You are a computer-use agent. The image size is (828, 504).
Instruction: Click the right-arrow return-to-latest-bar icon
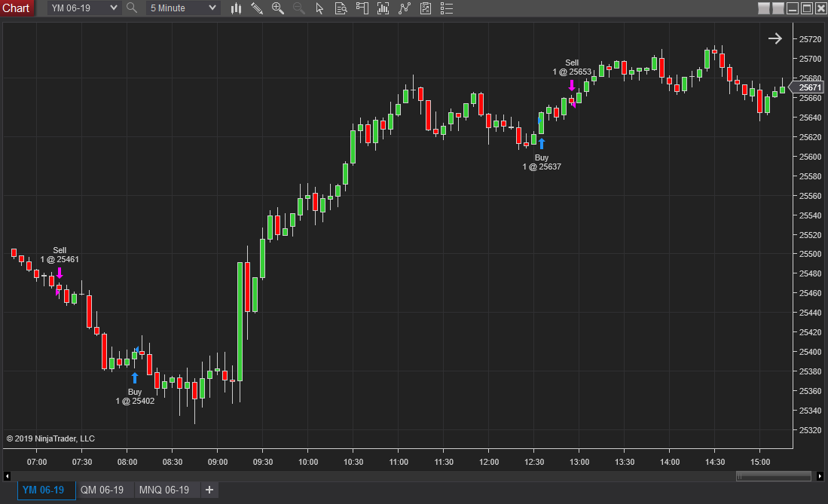pyautogui.click(x=775, y=38)
